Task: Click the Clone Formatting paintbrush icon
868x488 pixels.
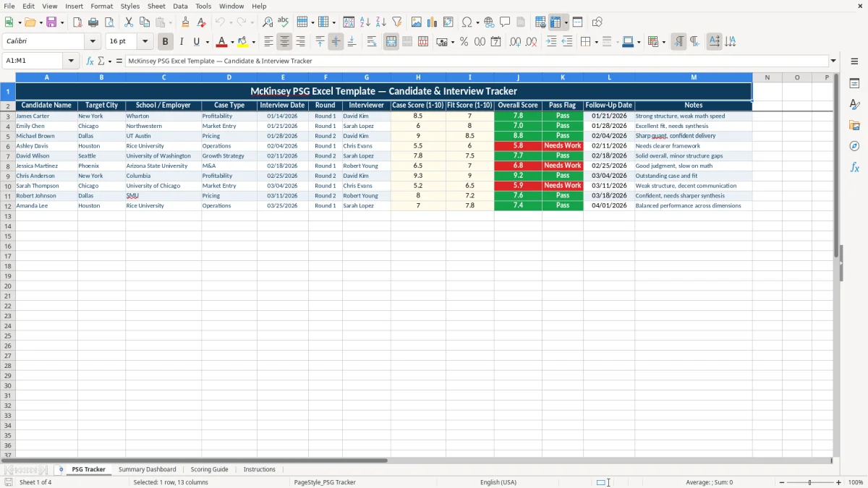Action: tap(186, 22)
